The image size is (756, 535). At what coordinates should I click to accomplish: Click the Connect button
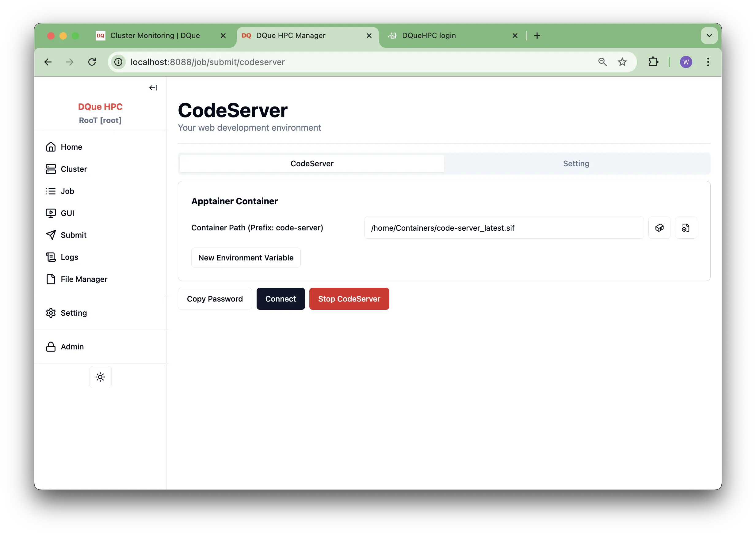pyautogui.click(x=280, y=299)
